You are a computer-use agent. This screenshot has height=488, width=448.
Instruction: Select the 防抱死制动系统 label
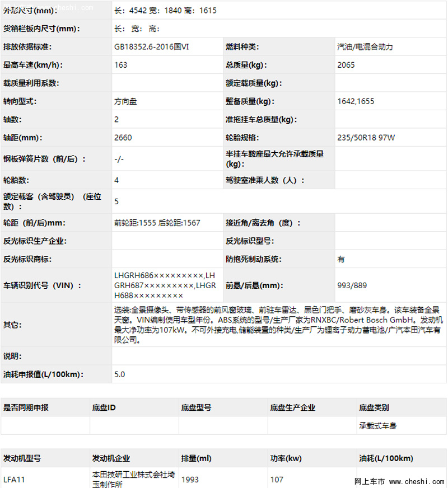[x=254, y=259]
